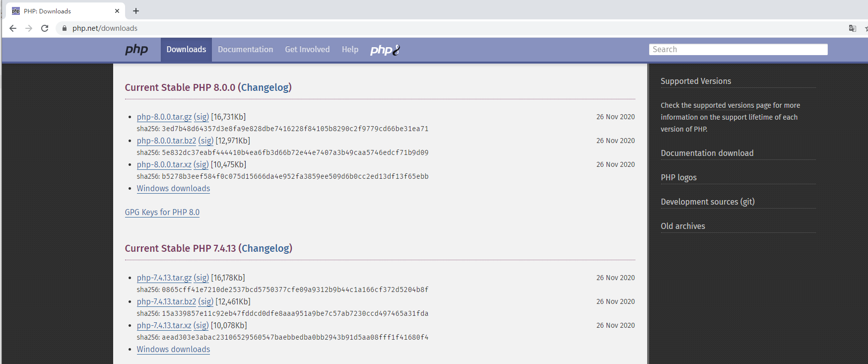Open sig for php-7.4.13.tar.gz

pos(201,278)
